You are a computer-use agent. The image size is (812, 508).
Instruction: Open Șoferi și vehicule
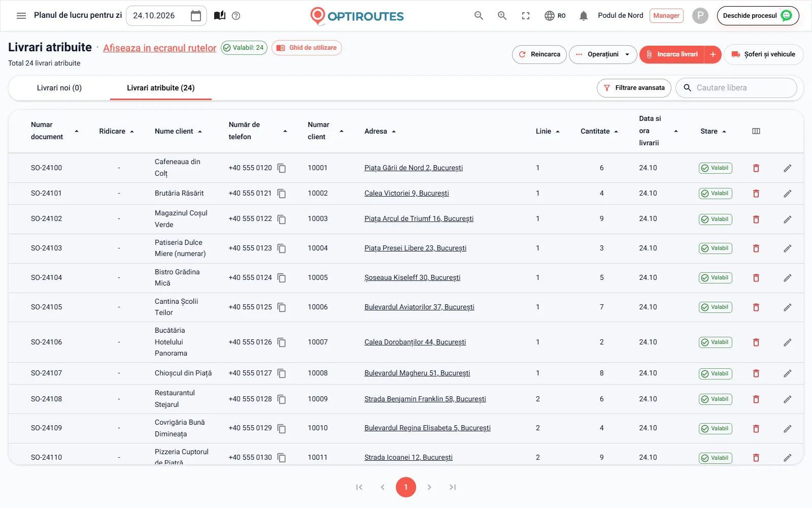[x=763, y=54]
